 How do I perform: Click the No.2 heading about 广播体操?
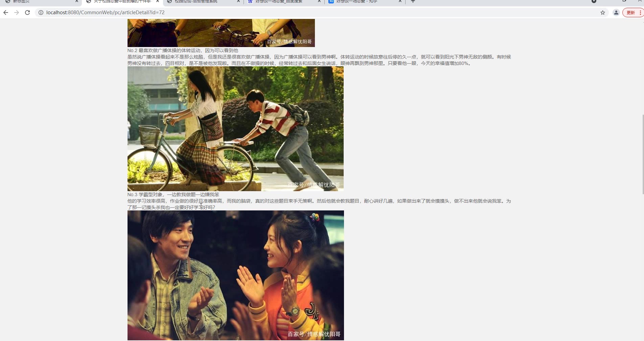coord(183,50)
